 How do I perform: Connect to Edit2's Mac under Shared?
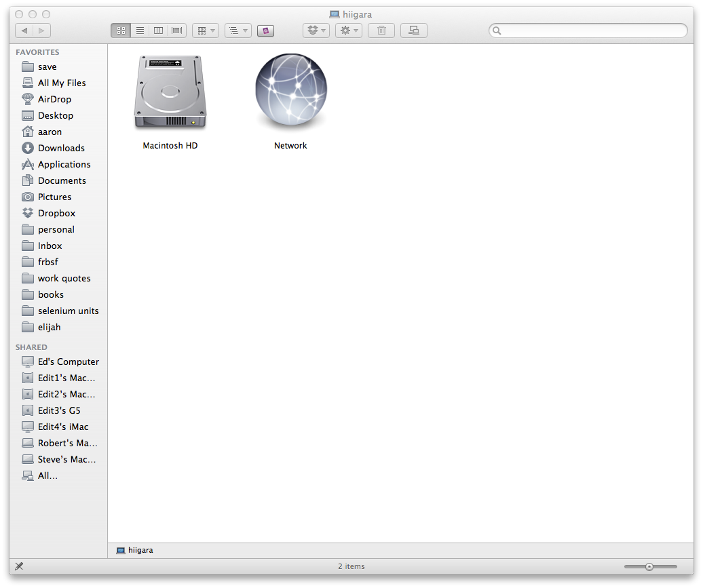click(59, 395)
